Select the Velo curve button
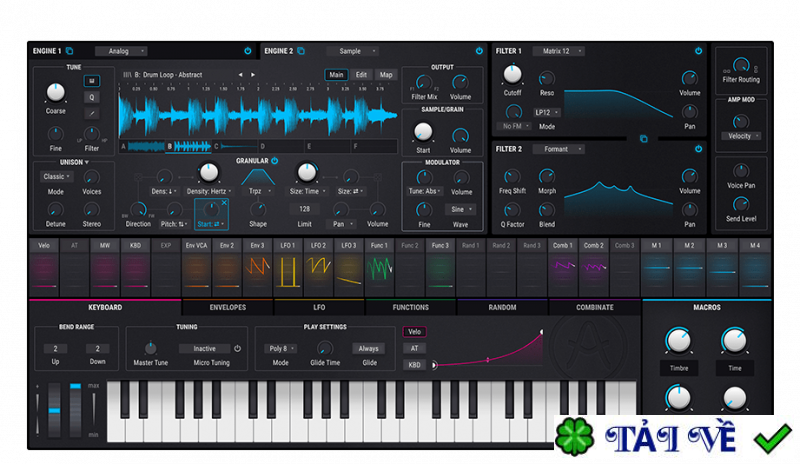The width and height of the screenshot is (800, 464). [x=414, y=332]
